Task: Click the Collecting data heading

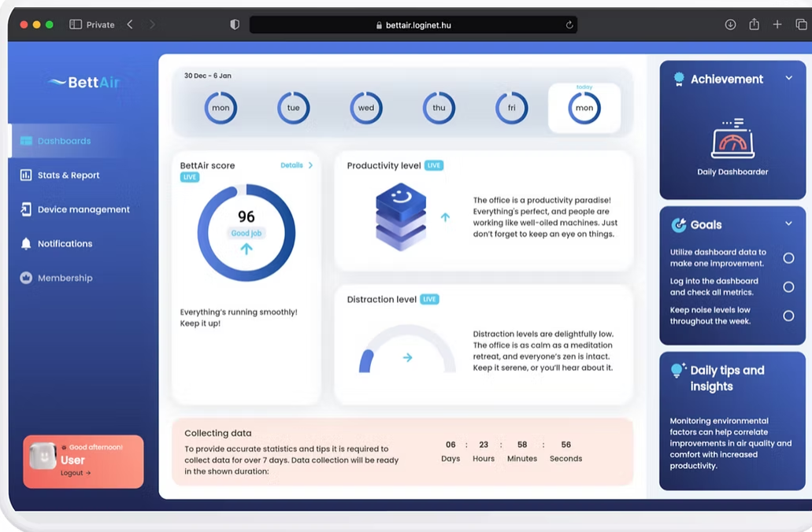Action: pyautogui.click(x=218, y=433)
